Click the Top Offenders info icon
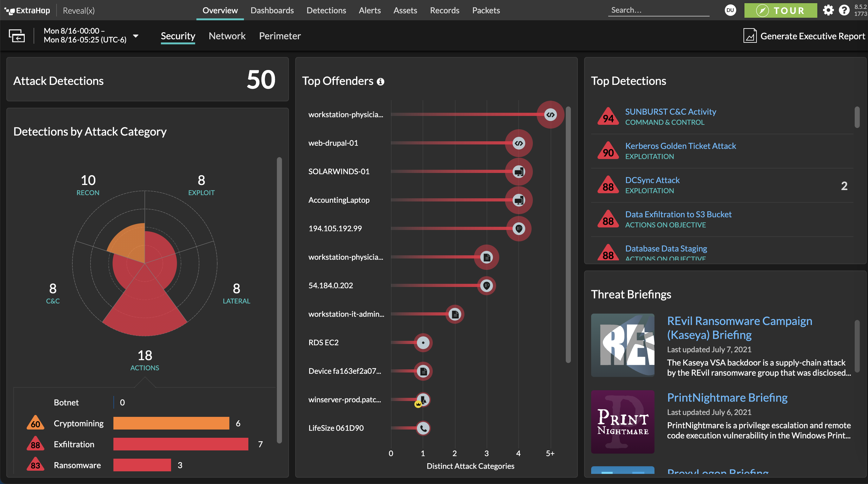 380,81
